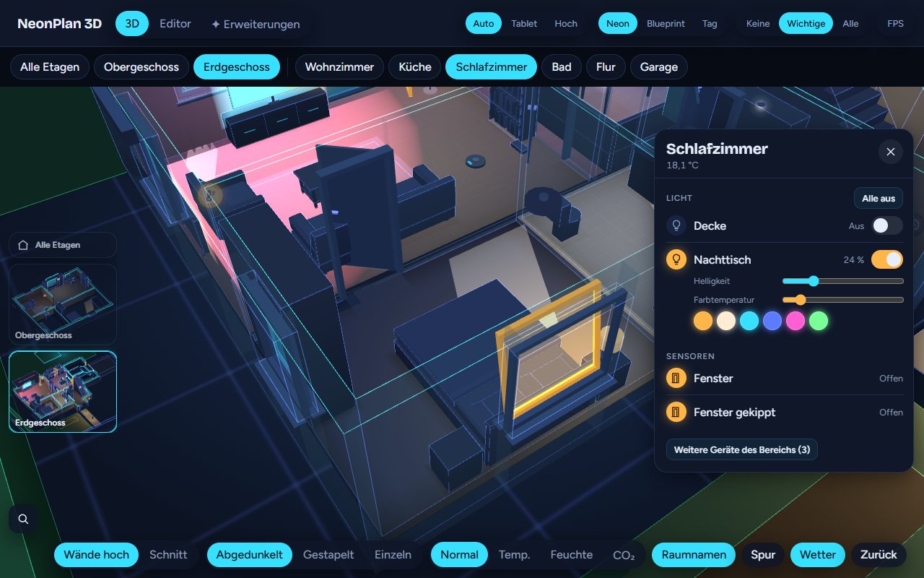924x578 pixels.
Task: Select the Garage room chip
Action: pos(659,67)
